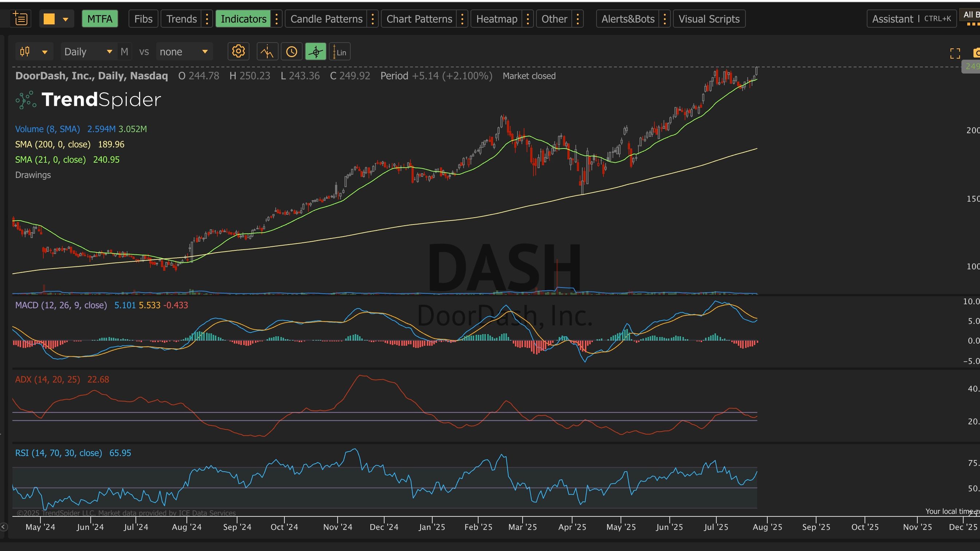Expand the layout color dropdown arrow

click(x=66, y=19)
